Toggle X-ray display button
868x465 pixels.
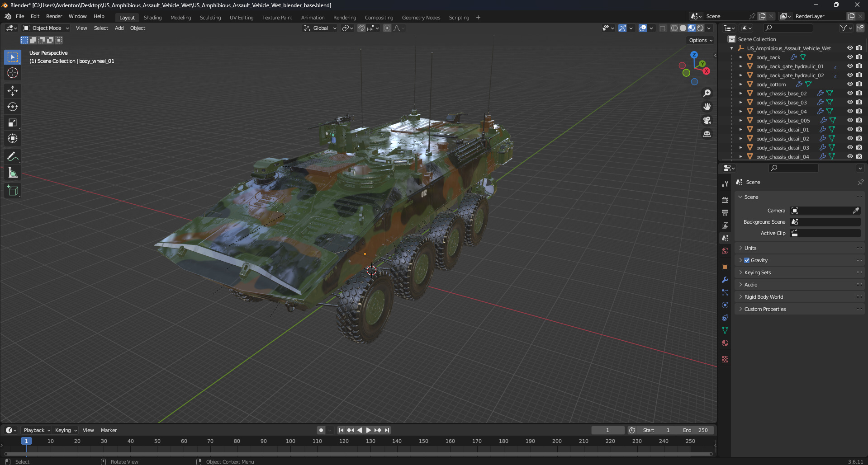pyautogui.click(x=663, y=28)
